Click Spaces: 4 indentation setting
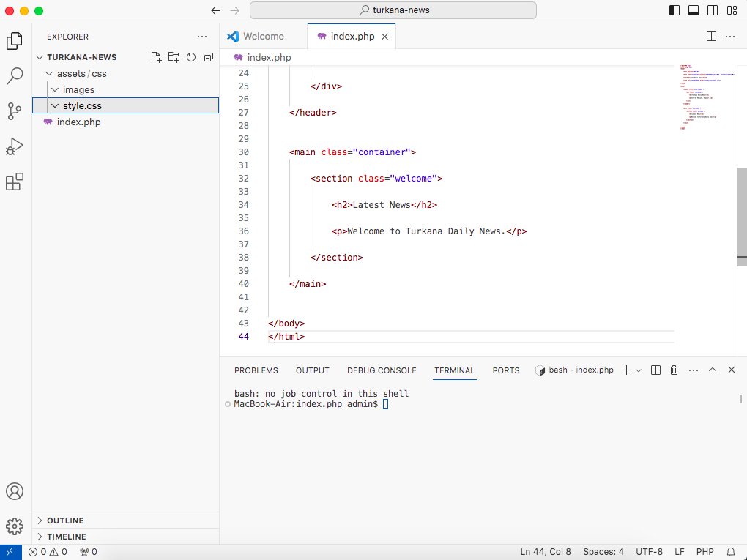Screen dimensions: 747x560 [x=603, y=552]
